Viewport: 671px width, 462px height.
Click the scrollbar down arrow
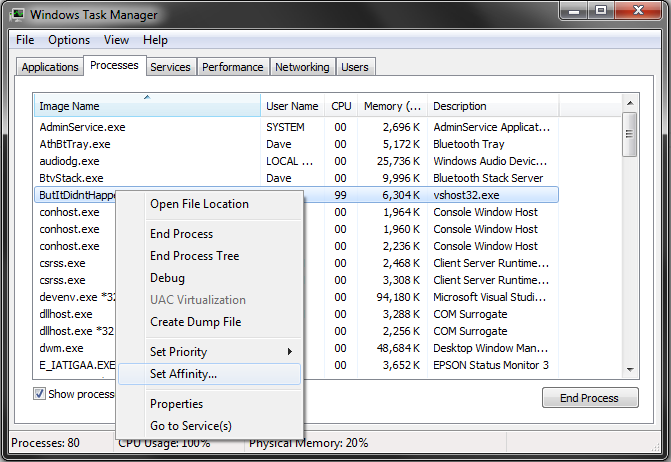click(630, 370)
